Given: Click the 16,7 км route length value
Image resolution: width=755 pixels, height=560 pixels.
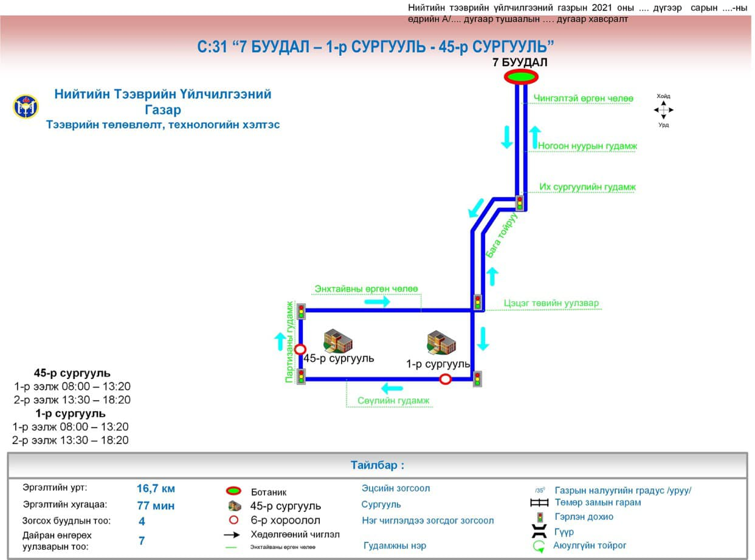Looking at the screenshot, I should coord(156,488).
